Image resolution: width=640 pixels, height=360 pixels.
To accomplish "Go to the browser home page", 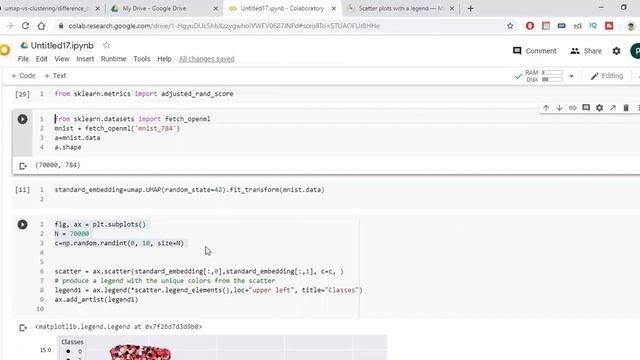I will pos(41,26).
